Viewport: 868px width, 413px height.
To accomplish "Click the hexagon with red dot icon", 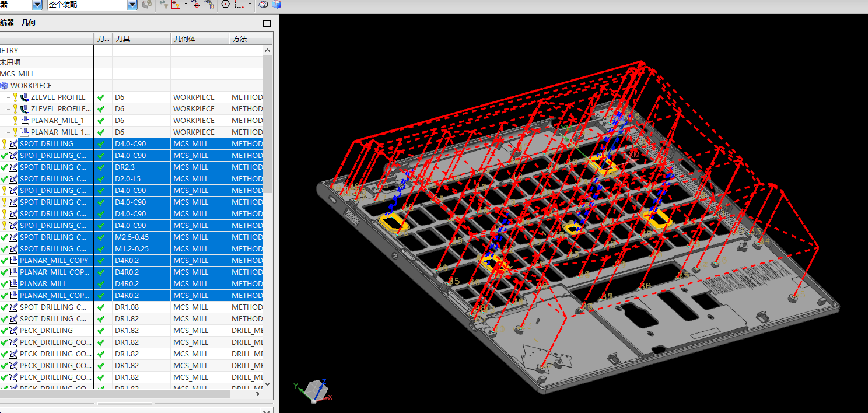I will [226, 4].
